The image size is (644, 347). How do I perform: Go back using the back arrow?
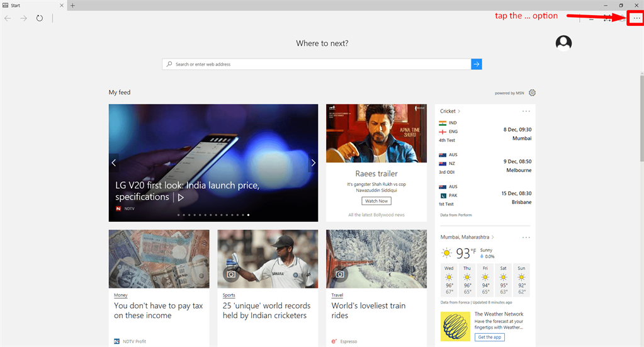pos(8,18)
